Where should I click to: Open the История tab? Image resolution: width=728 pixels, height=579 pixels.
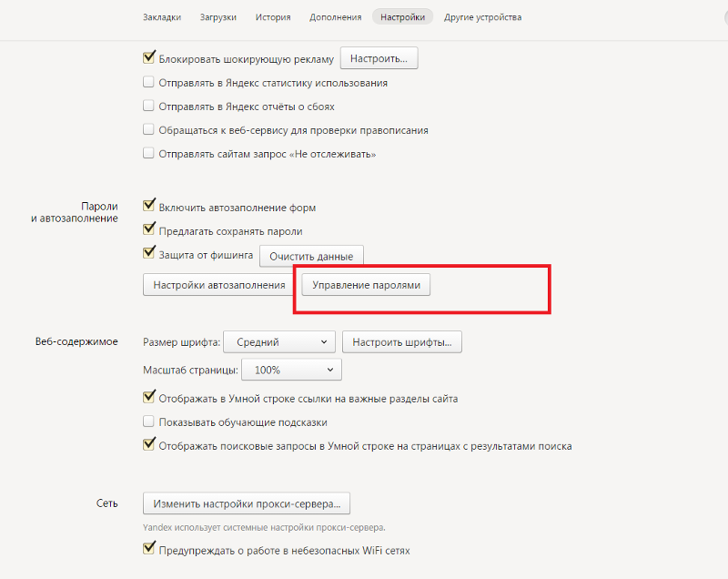pyautogui.click(x=273, y=17)
